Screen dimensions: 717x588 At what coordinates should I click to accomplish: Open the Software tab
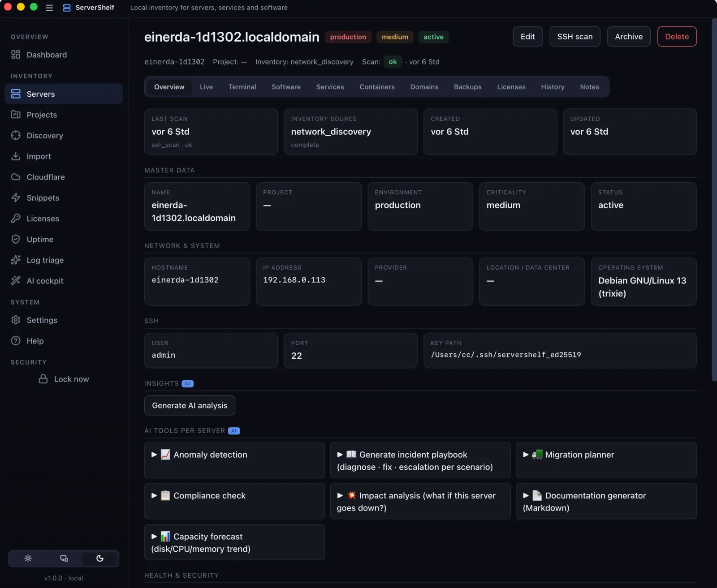tap(286, 87)
